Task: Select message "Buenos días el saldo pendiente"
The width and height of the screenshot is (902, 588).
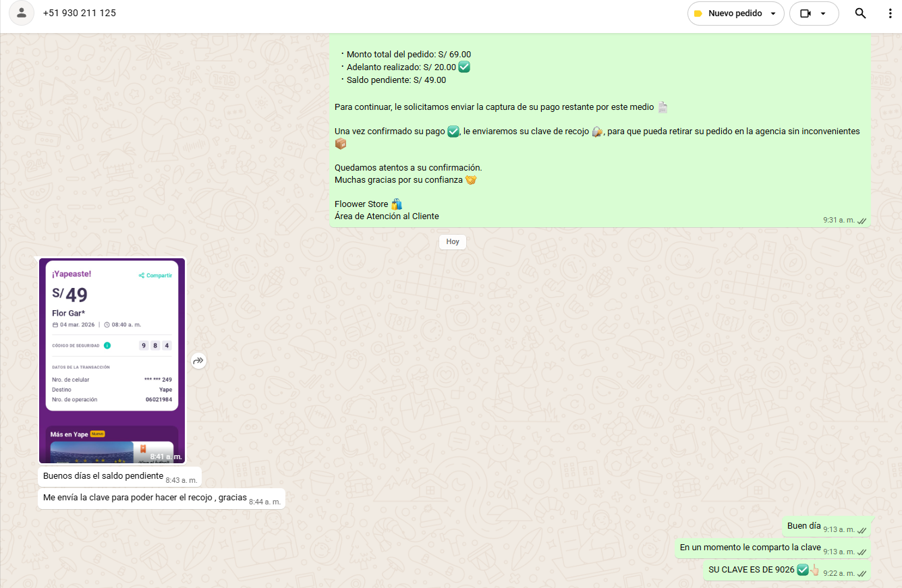Action: [x=103, y=476]
